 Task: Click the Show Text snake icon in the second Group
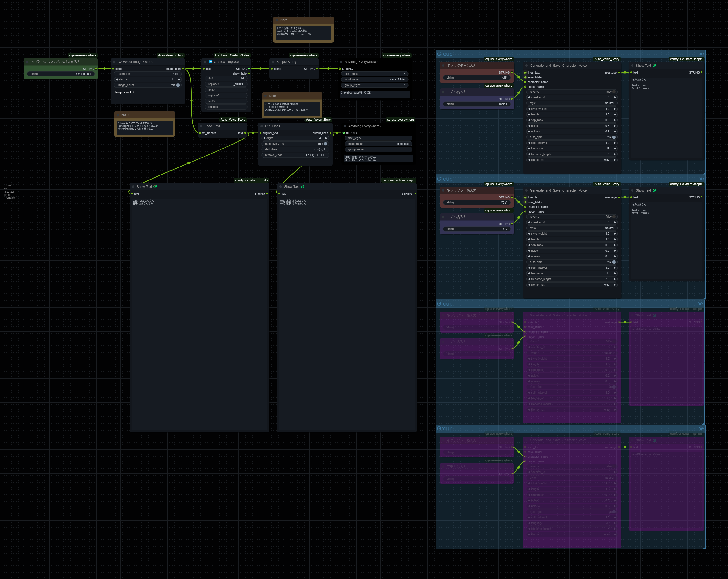point(654,191)
